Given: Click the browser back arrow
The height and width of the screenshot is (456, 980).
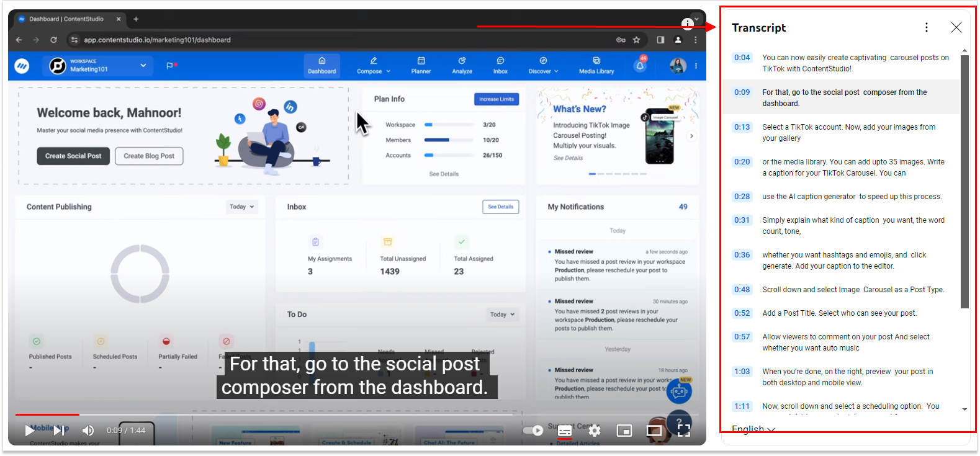Looking at the screenshot, I should click(19, 40).
